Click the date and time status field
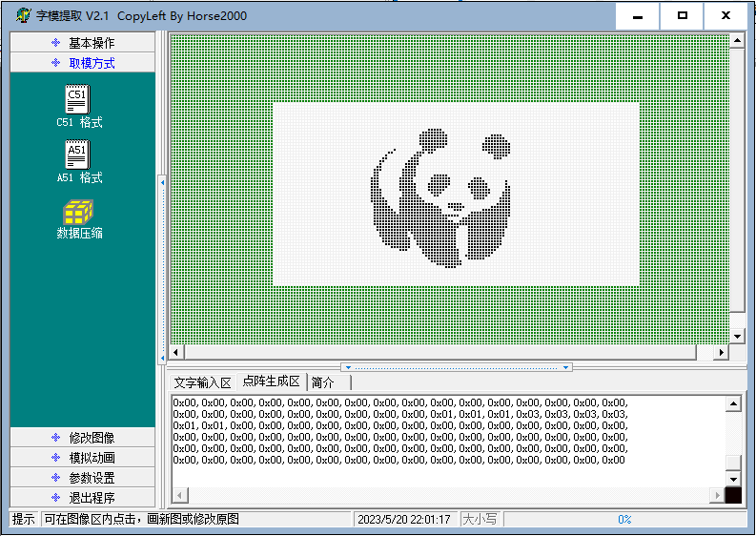The height and width of the screenshot is (536, 756). click(404, 519)
